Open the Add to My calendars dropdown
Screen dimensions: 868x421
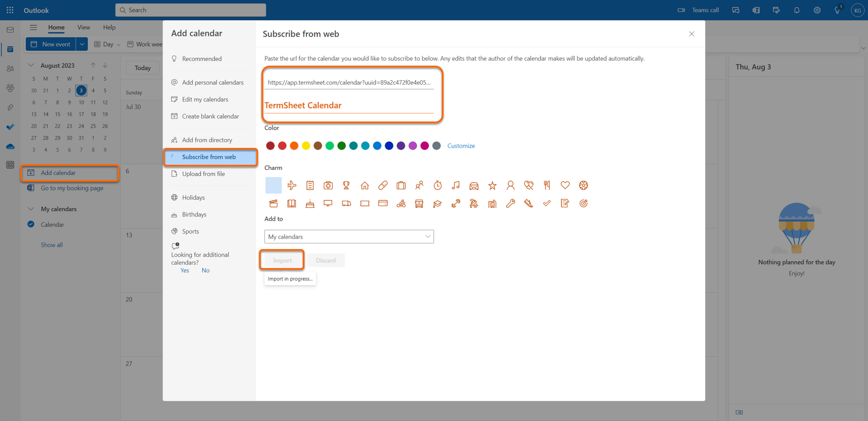[x=349, y=236]
